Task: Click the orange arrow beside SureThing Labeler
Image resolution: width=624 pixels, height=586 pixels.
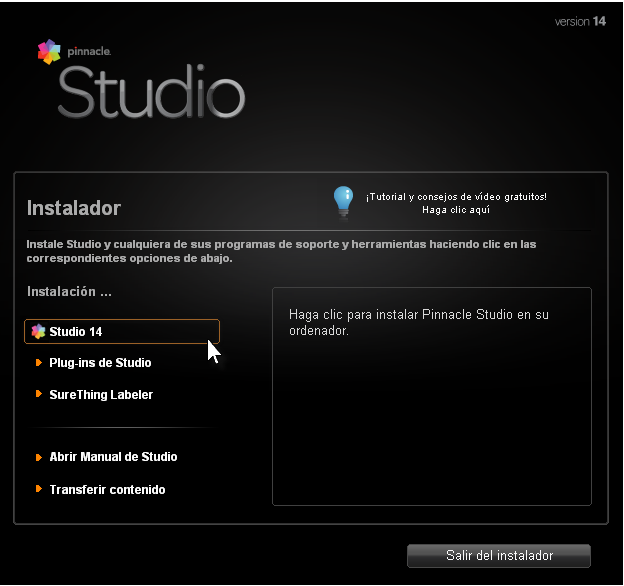Action: (39, 395)
